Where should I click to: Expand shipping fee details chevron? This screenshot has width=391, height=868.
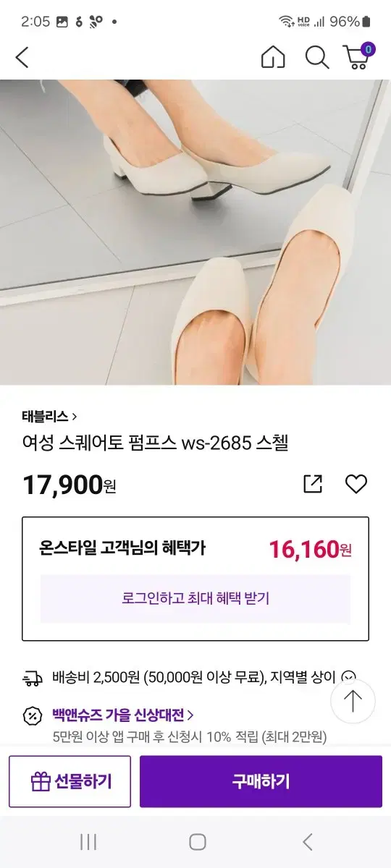point(349,678)
